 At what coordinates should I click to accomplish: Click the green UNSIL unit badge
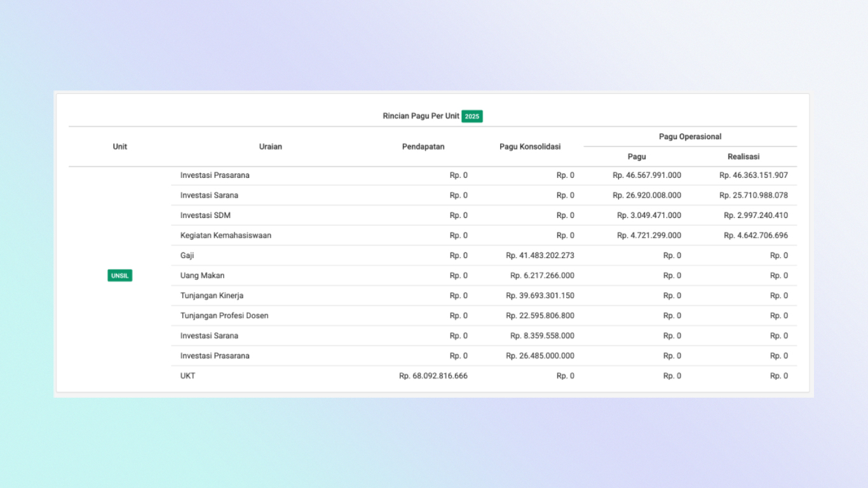[x=120, y=276]
